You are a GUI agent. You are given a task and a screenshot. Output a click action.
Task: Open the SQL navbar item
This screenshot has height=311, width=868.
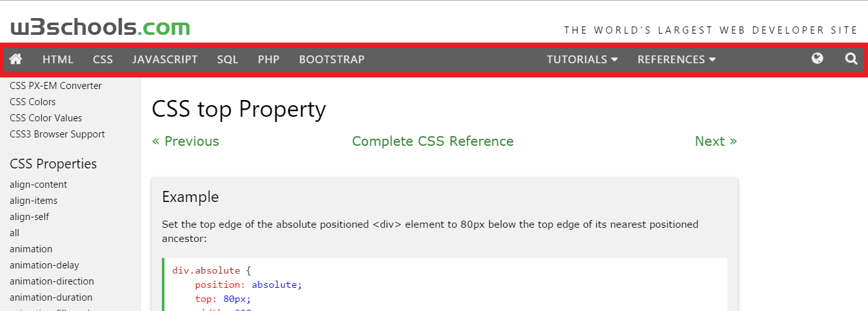[228, 59]
